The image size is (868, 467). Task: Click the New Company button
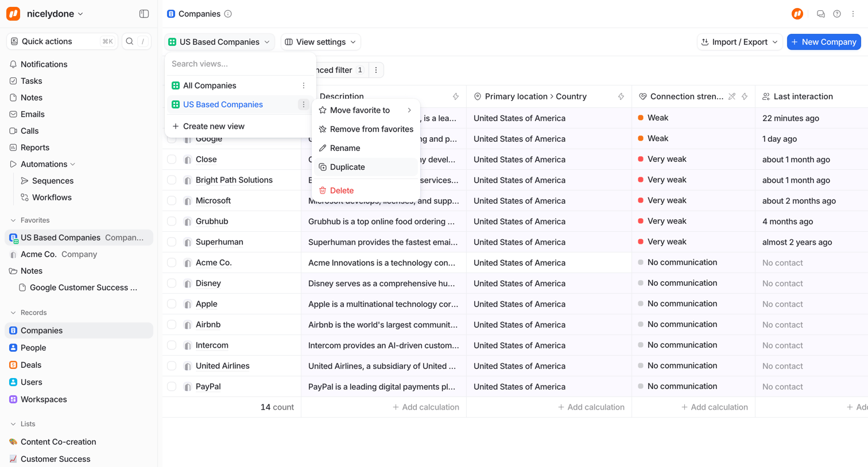point(824,42)
